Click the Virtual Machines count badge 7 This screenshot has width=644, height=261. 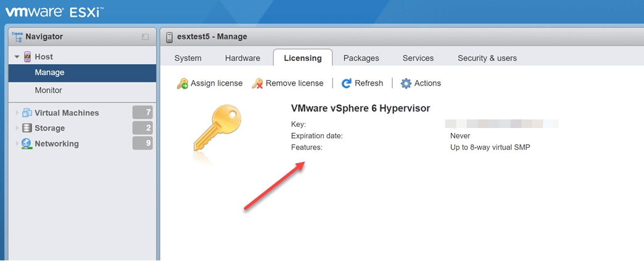point(142,113)
